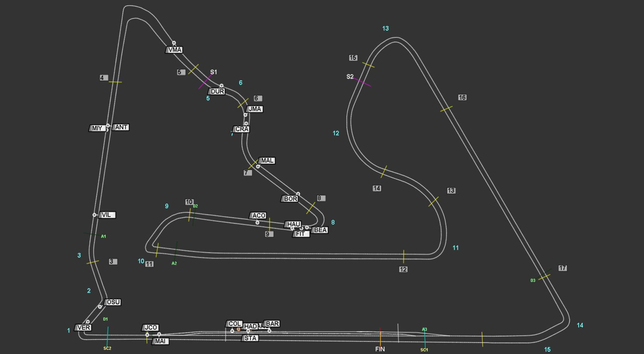Click gray marshal sector box 10

pos(189,202)
